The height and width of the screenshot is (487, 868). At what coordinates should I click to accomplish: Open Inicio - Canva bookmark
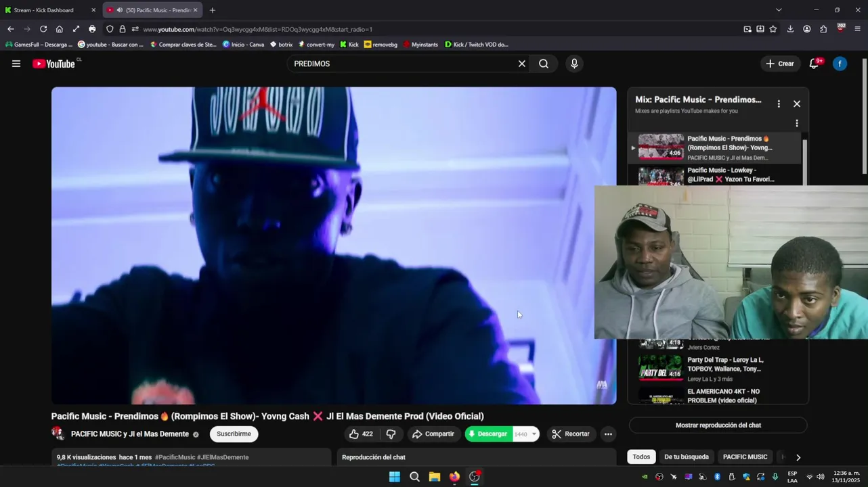click(243, 45)
